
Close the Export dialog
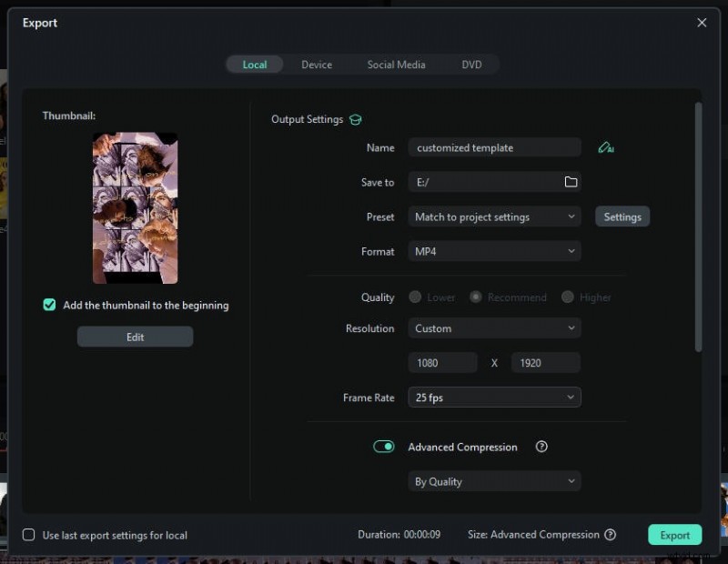[x=702, y=23]
